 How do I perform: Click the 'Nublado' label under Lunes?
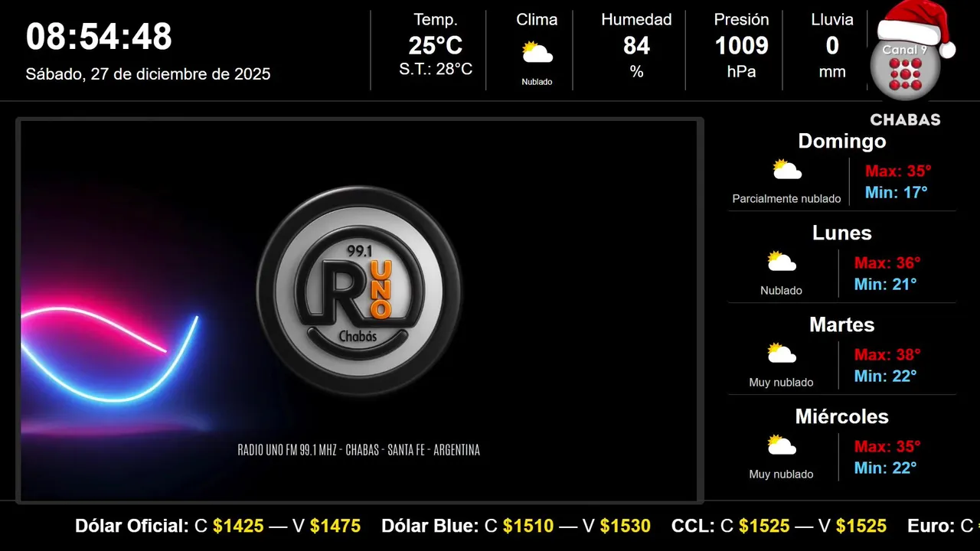coord(782,291)
